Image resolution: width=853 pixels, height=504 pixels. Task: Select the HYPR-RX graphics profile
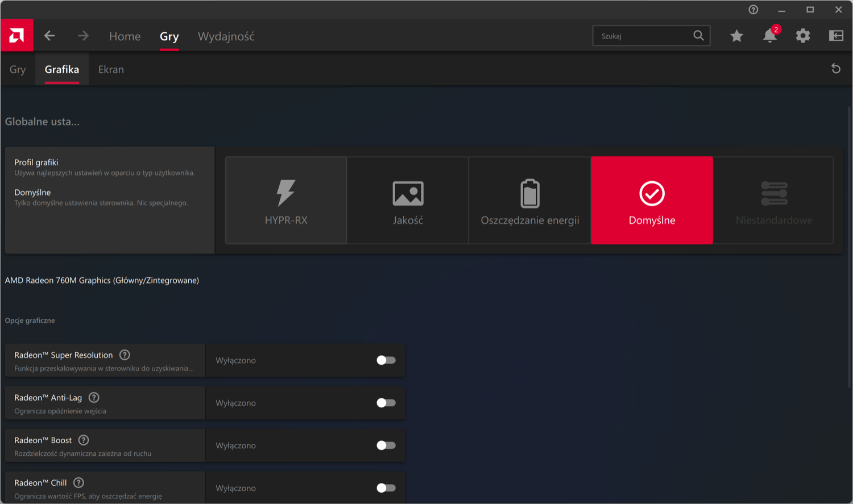point(286,200)
